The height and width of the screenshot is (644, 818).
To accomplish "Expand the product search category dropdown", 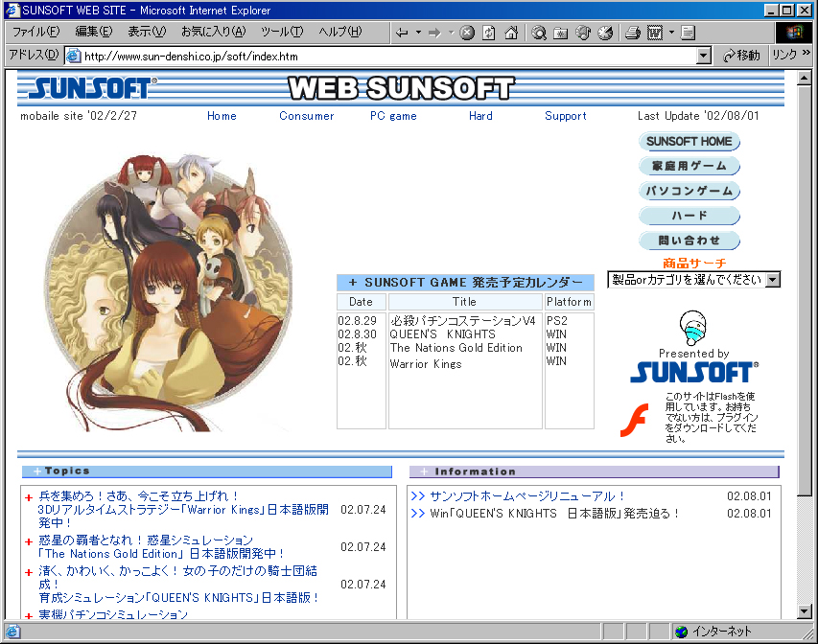I will coord(773,280).
